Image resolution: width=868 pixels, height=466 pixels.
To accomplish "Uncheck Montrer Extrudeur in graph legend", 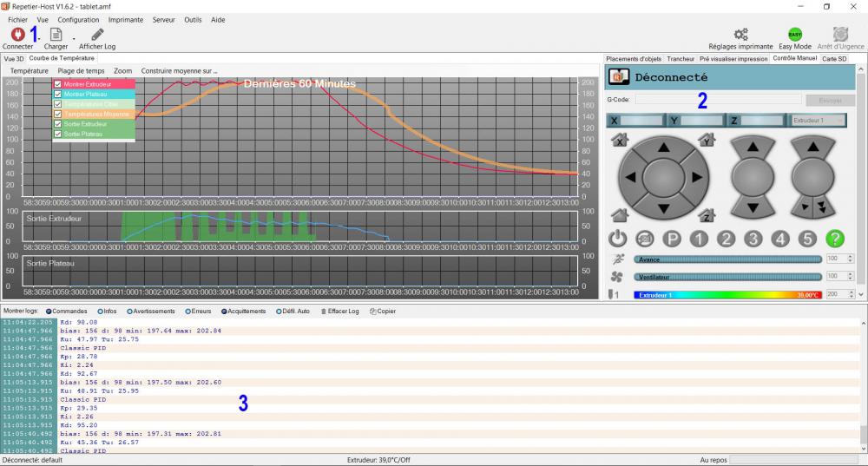I will (58, 84).
